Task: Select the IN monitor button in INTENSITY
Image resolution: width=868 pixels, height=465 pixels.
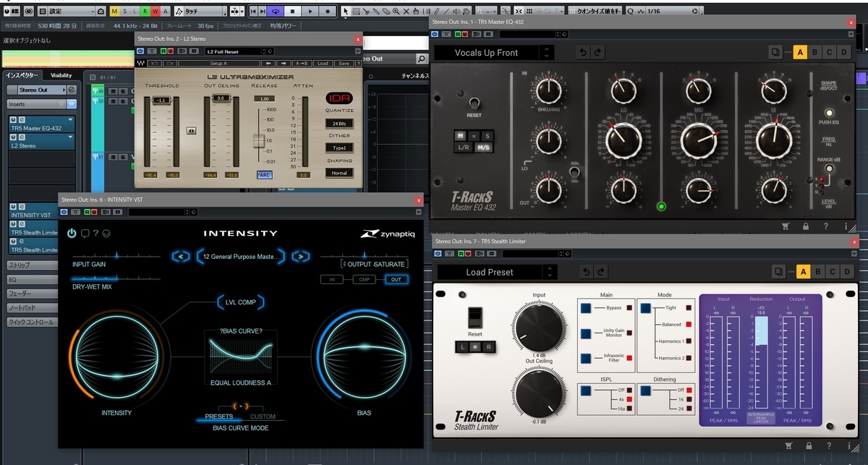Action: (x=331, y=279)
